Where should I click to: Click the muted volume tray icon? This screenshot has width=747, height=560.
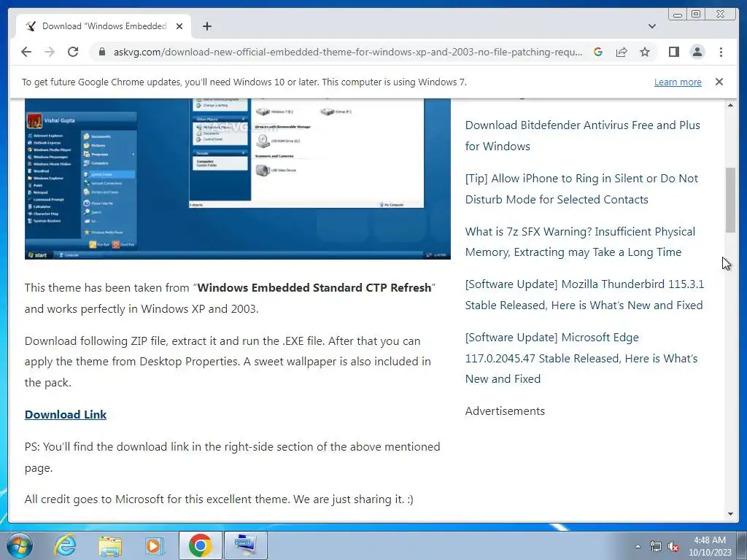tap(673, 547)
